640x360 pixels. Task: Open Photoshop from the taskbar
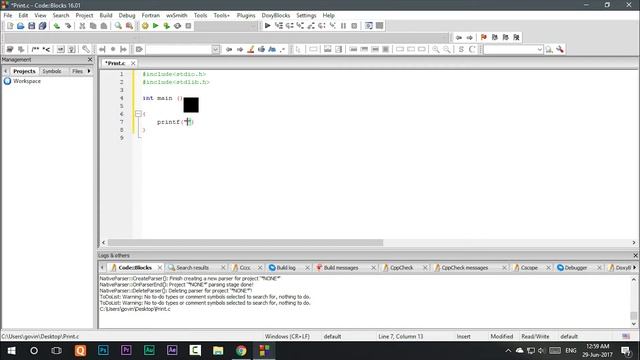(x=103, y=351)
